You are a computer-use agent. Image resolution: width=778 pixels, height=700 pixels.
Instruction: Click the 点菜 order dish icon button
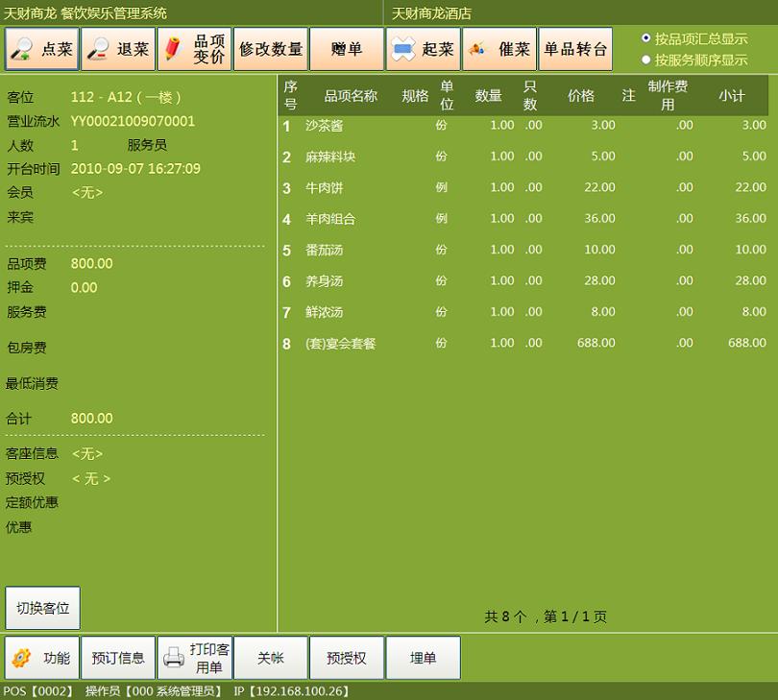point(41,49)
